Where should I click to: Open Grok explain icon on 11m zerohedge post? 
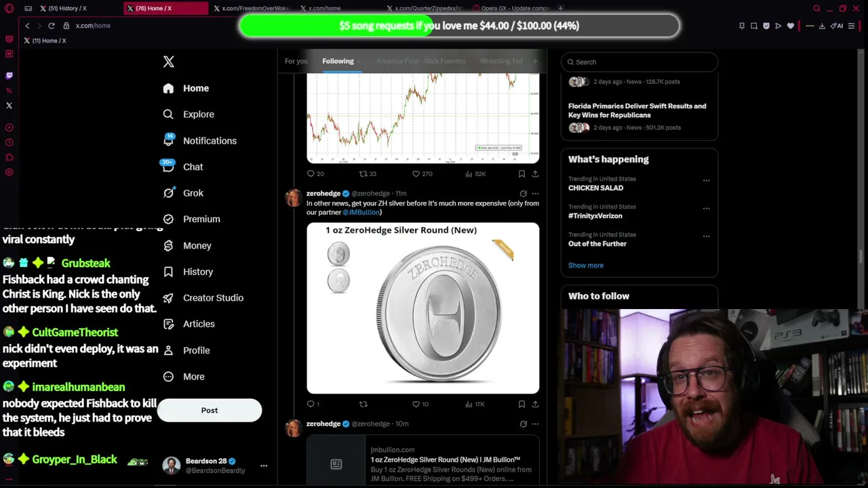click(x=523, y=194)
